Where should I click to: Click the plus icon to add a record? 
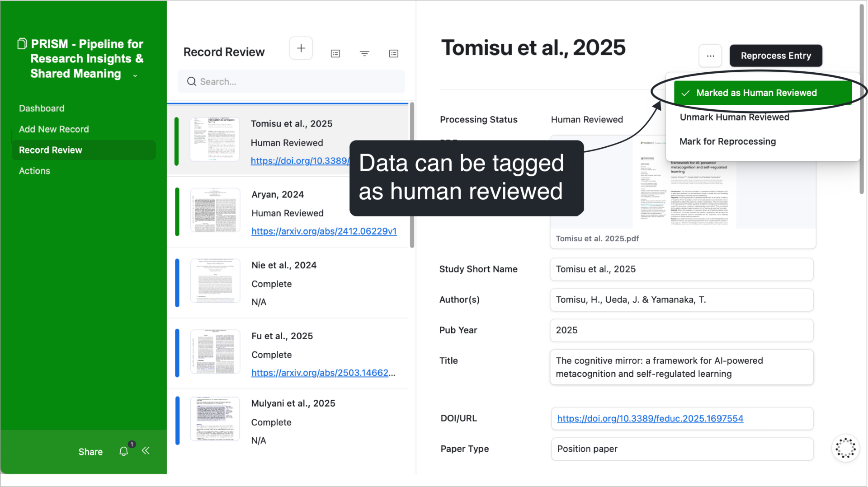(301, 48)
